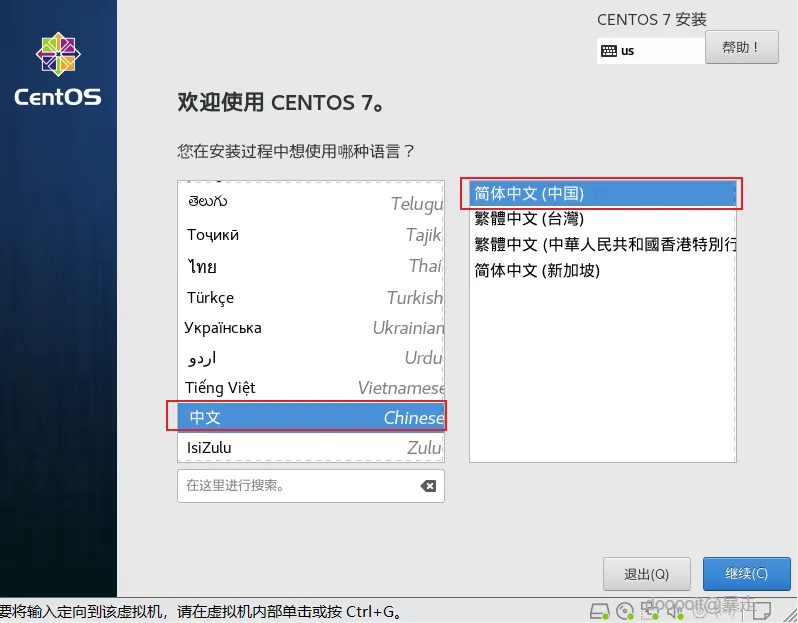Select Українська Ukrainian language row
The height and width of the screenshot is (623, 798).
pyautogui.click(x=311, y=328)
